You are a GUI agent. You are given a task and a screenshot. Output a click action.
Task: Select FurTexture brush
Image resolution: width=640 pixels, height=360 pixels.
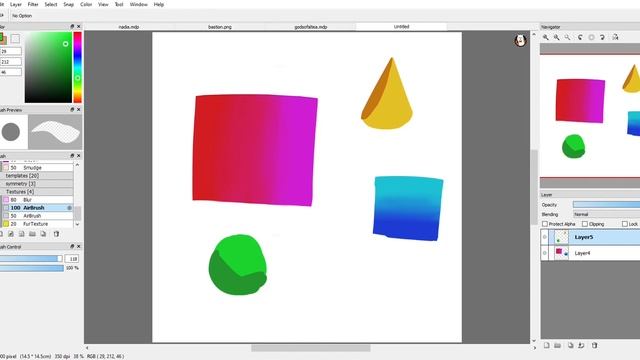click(x=37, y=224)
